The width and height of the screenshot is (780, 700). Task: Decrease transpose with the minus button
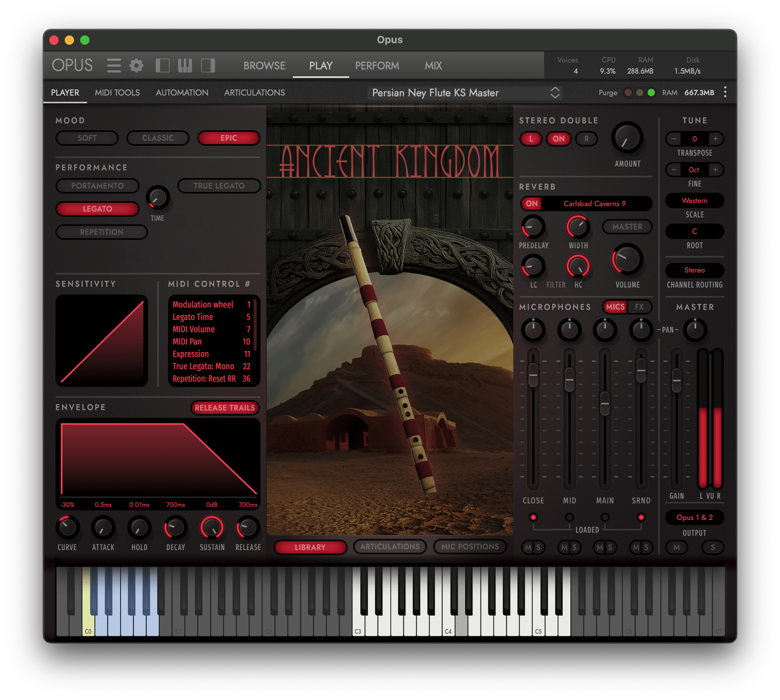[x=674, y=139]
